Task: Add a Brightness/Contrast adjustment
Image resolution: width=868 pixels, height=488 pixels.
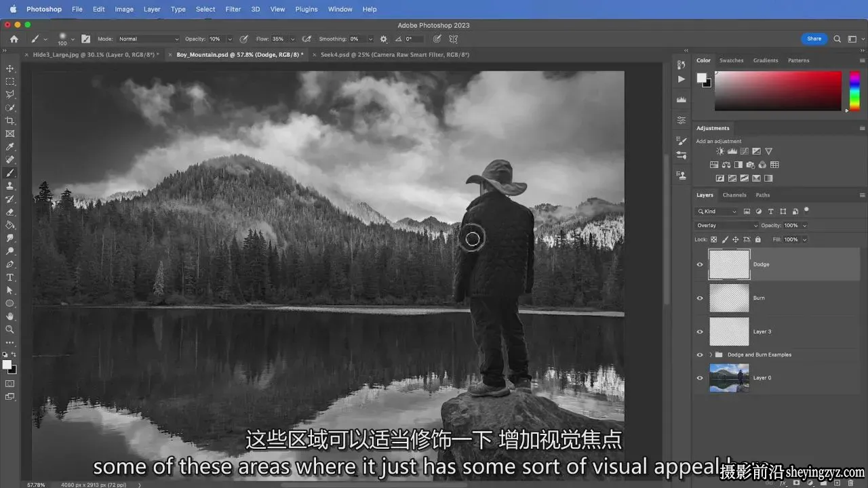Action: tap(720, 151)
